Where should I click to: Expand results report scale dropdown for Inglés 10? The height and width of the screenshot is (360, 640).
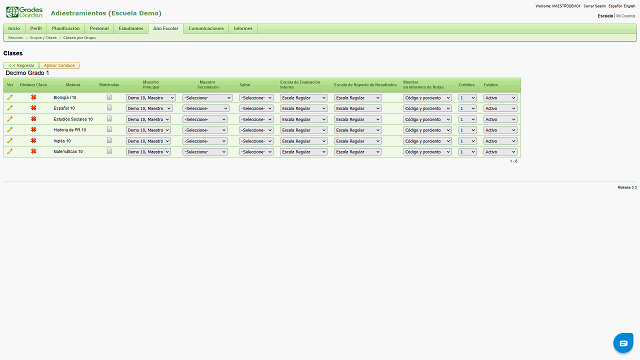[358, 141]
